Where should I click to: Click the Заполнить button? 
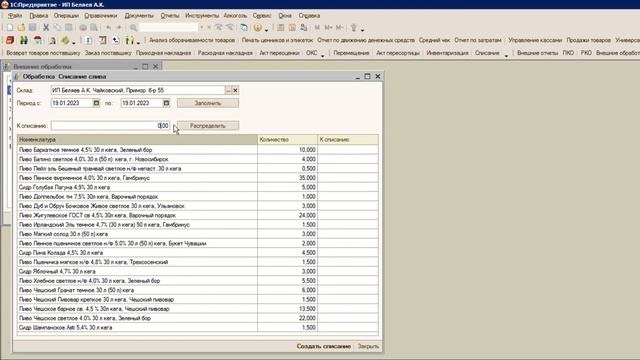(208, 103)
